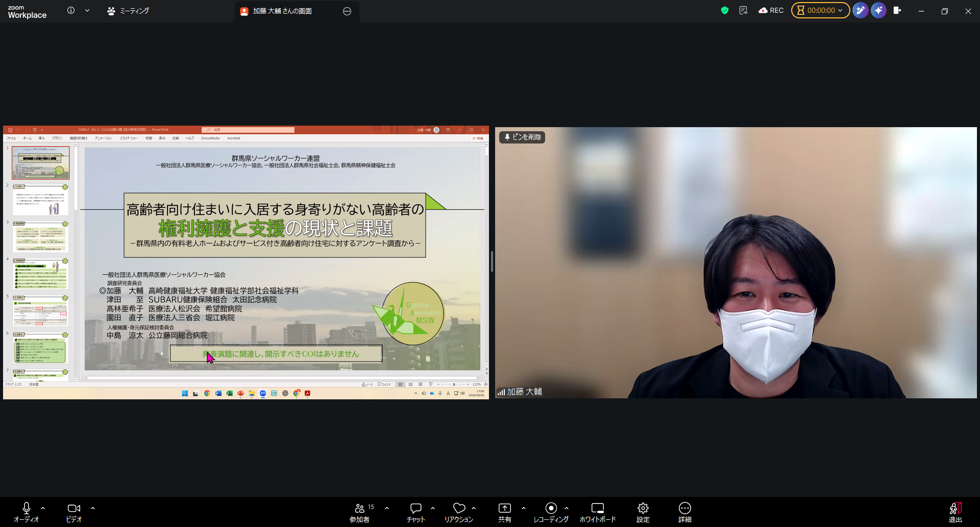Click the zoom in plus button in PowerPoint
Image resolution: width=980 pixels, height=527 pixels.
(468, 384)
